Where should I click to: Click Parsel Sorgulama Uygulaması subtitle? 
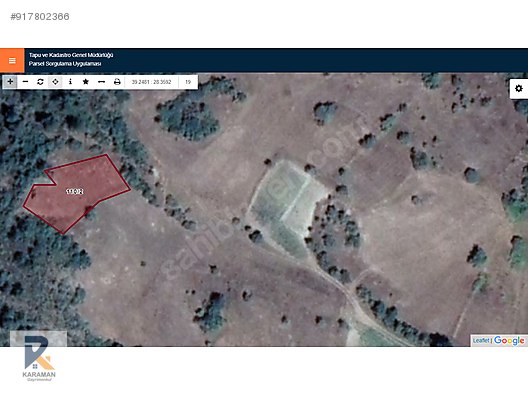(x=65, y=64)
